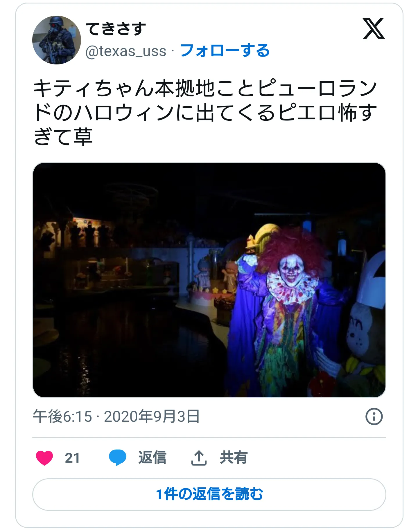
Task: Open the てきさす profile avatar
Action: pos(57,40)
